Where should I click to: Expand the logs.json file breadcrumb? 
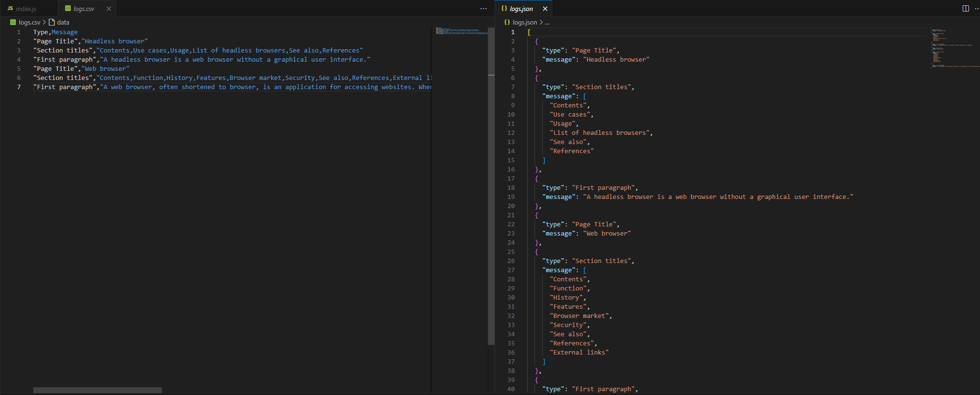[x=524, y=22]
